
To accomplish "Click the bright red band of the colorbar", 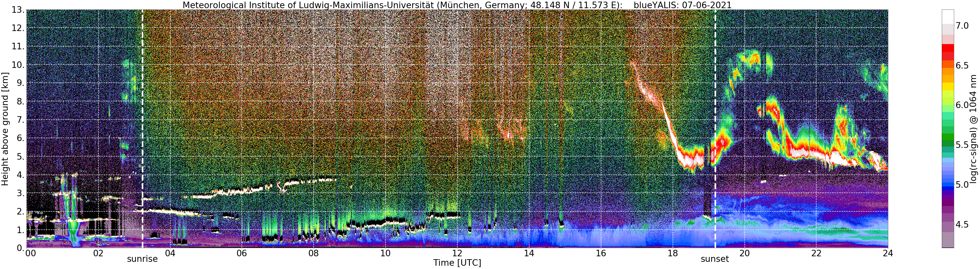I will coord(948,48).
